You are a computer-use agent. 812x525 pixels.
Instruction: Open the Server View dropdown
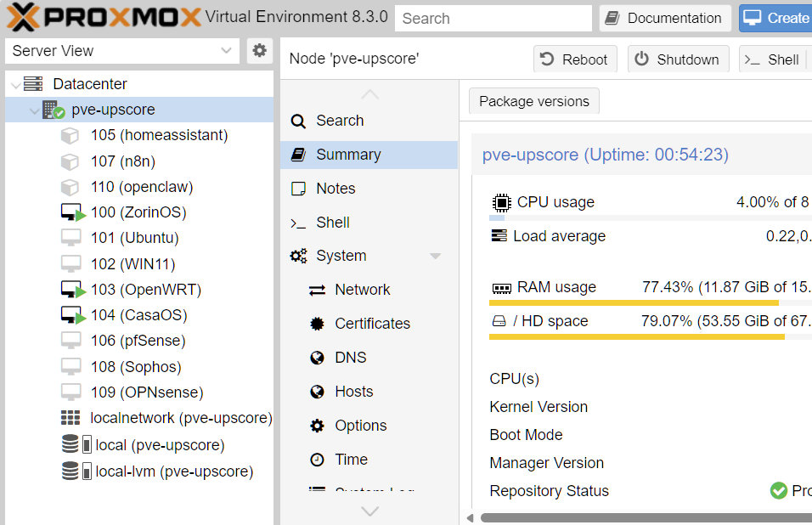(122, 51)
